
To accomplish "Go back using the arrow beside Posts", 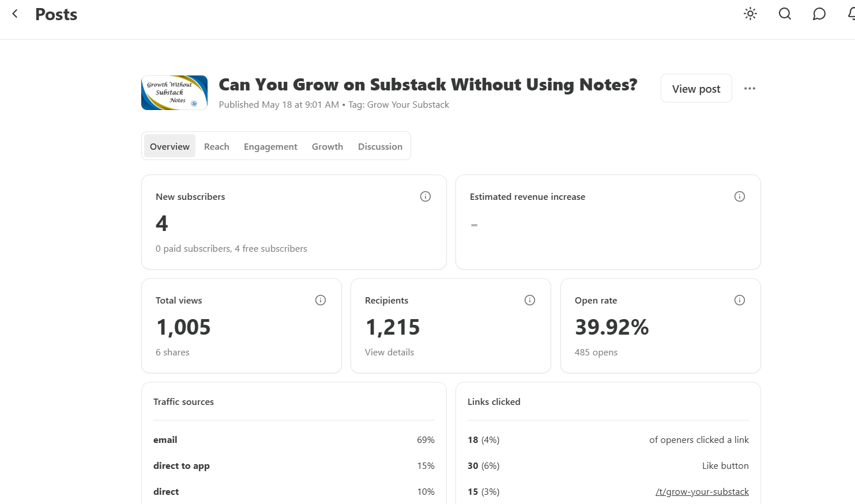I will [x=15, y=14].
